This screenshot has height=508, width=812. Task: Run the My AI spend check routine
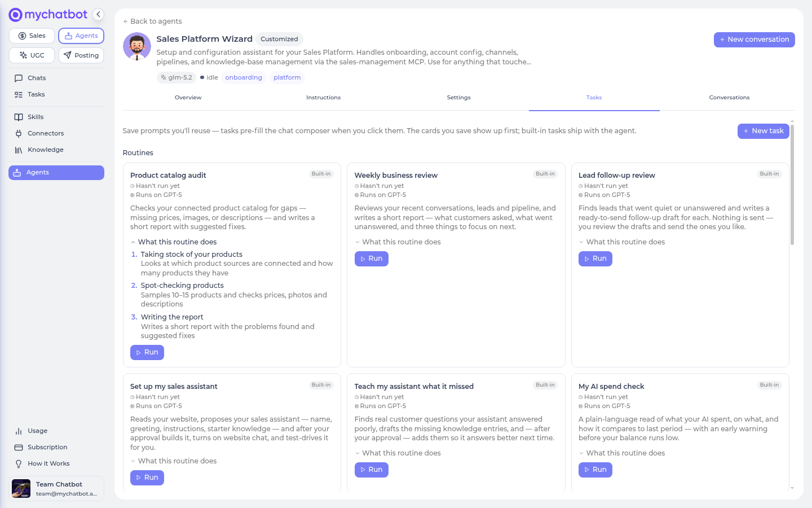click(x=595, y=470)
